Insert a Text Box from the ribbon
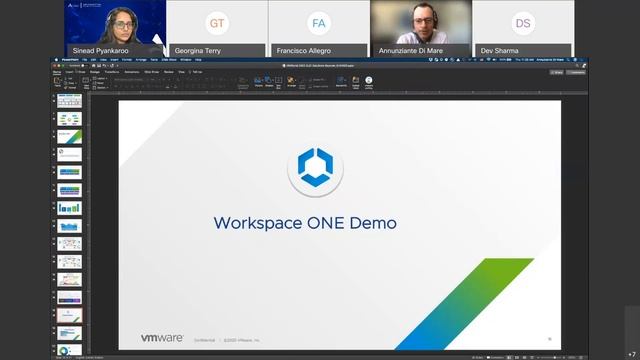The height and width of the screenshot is (360, 640). point(278,80)
